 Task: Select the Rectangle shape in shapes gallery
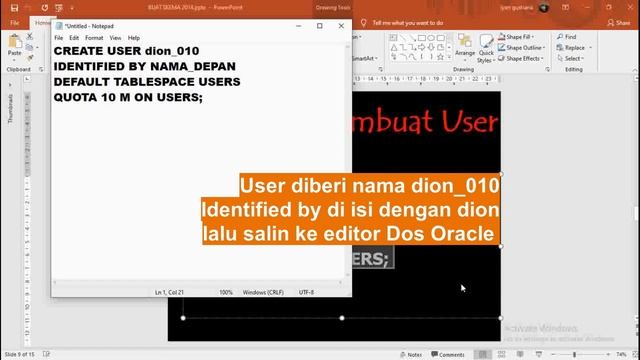coord(422,38)
